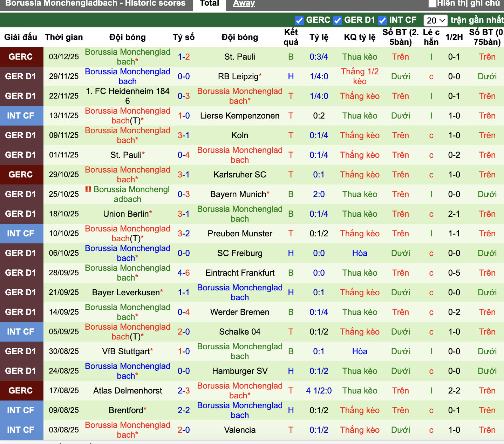Screen dimensions: 504x444
Task: Click the red card icon beside Borussia on 25/10/25
Action: (88, 189)
